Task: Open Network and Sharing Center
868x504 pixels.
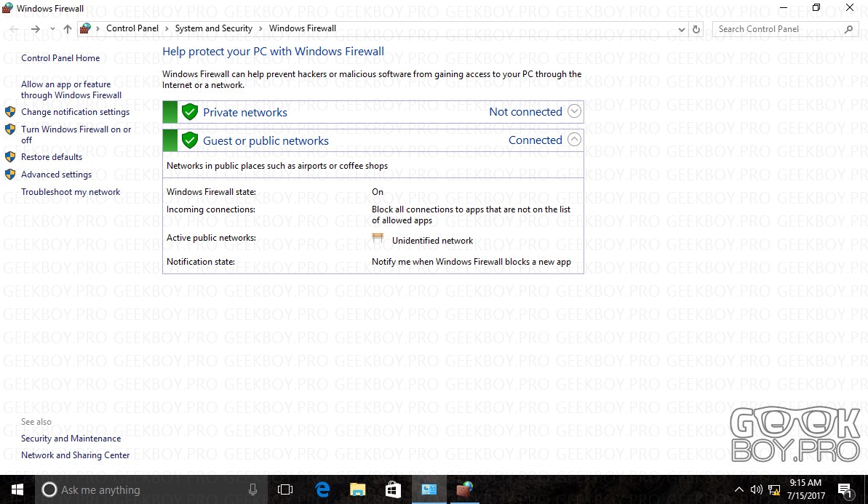Action: (75, 455)
